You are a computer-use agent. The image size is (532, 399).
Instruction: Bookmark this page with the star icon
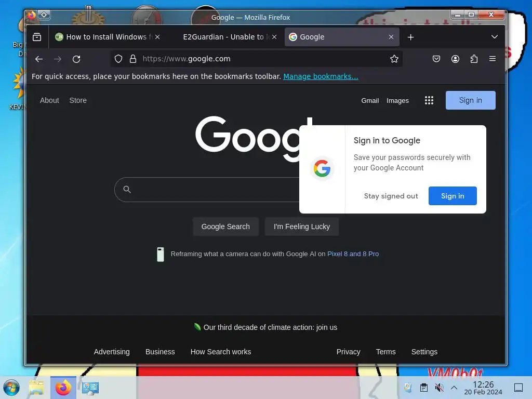(394, 59)
